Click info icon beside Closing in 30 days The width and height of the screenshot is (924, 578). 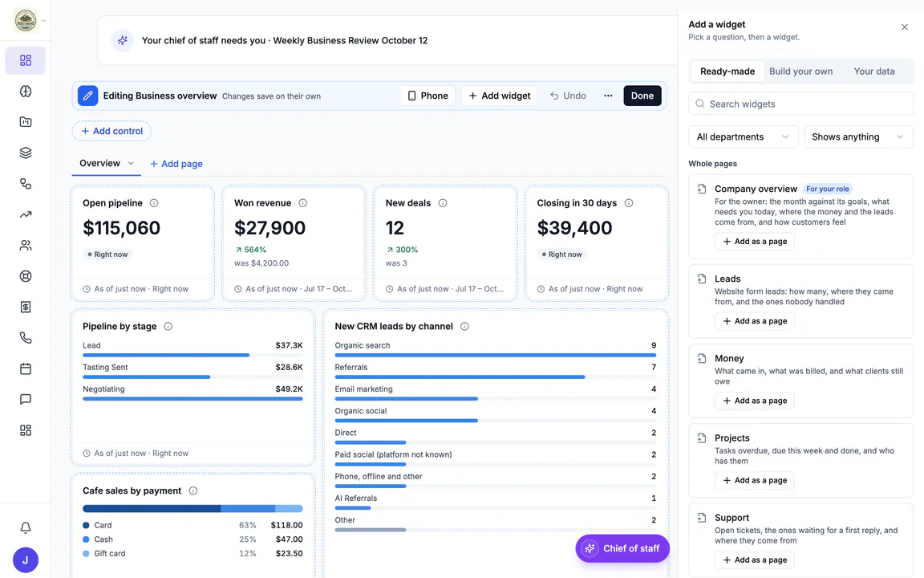point(629,203)
